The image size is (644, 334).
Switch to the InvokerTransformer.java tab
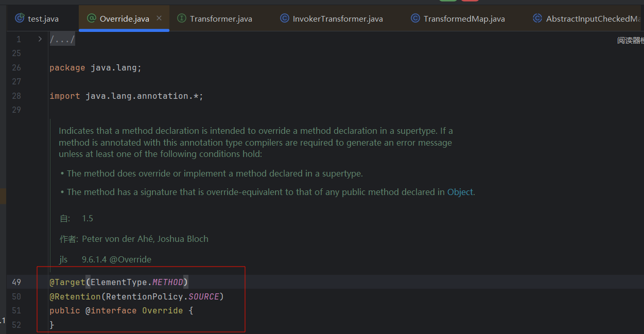tap(338, 19)
